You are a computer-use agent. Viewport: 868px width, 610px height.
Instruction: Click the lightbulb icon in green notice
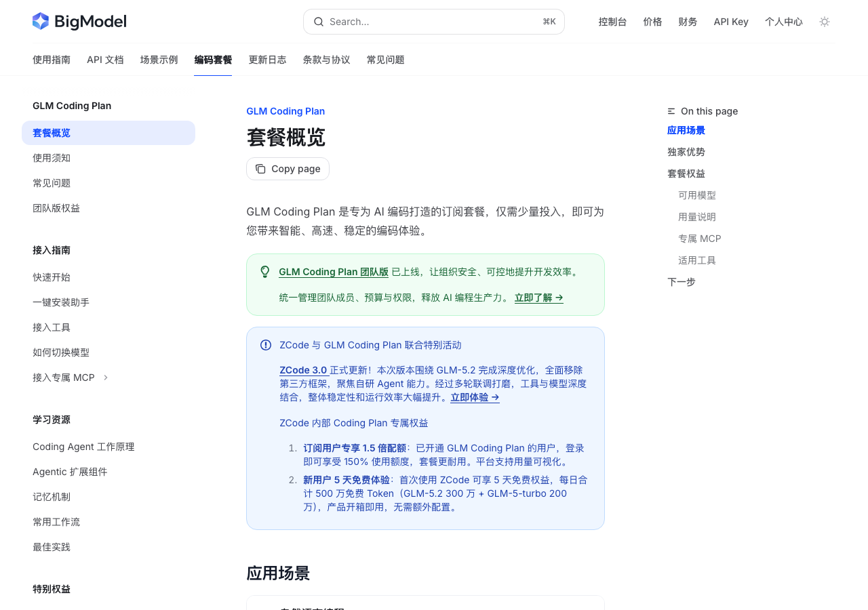coord(265,272)
